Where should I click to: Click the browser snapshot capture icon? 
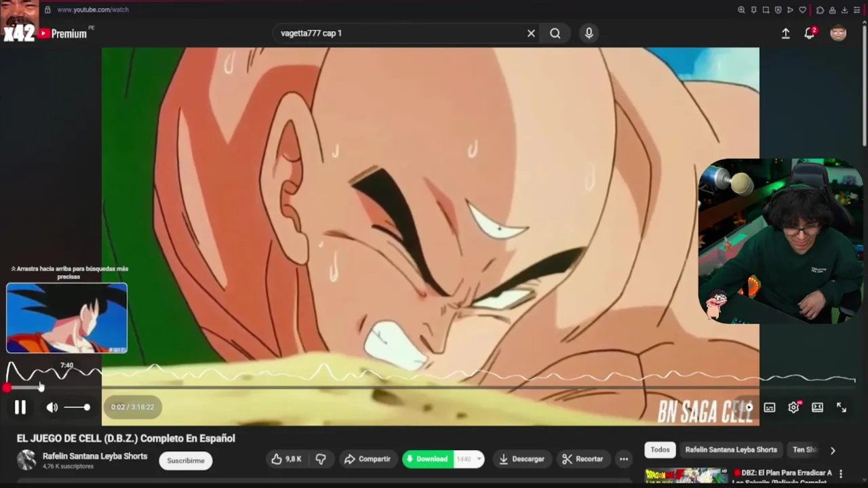coord(766,10)
